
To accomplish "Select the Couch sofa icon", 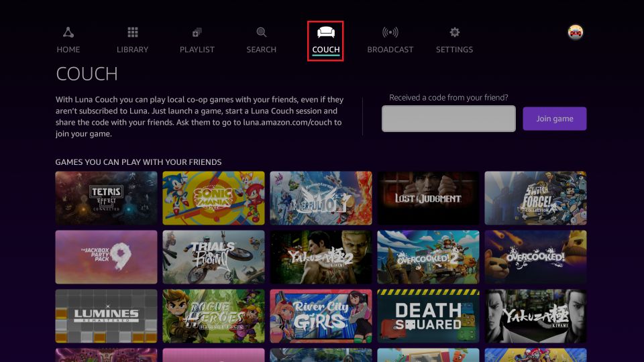I will pos(326,32).
